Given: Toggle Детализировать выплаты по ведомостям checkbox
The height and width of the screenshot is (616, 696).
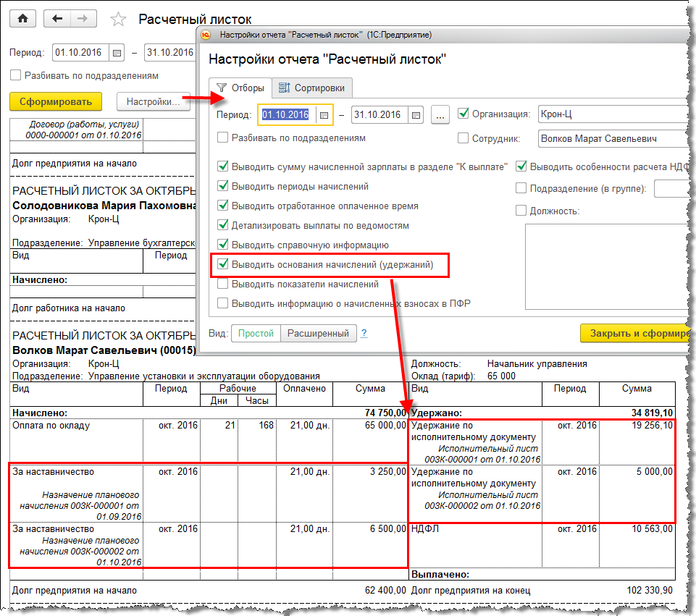Looking at the screenshot, I should coord(223,225).
